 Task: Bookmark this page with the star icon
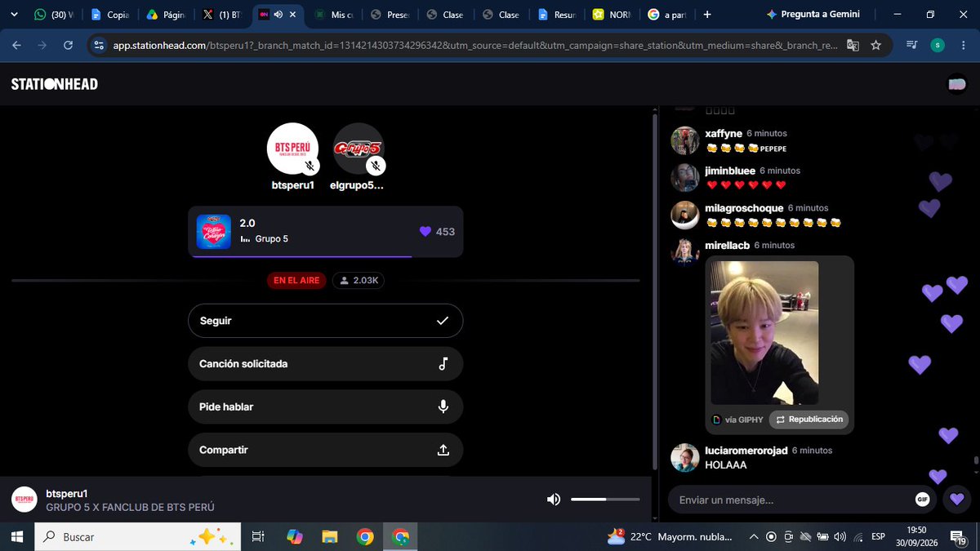coord(876,46)
